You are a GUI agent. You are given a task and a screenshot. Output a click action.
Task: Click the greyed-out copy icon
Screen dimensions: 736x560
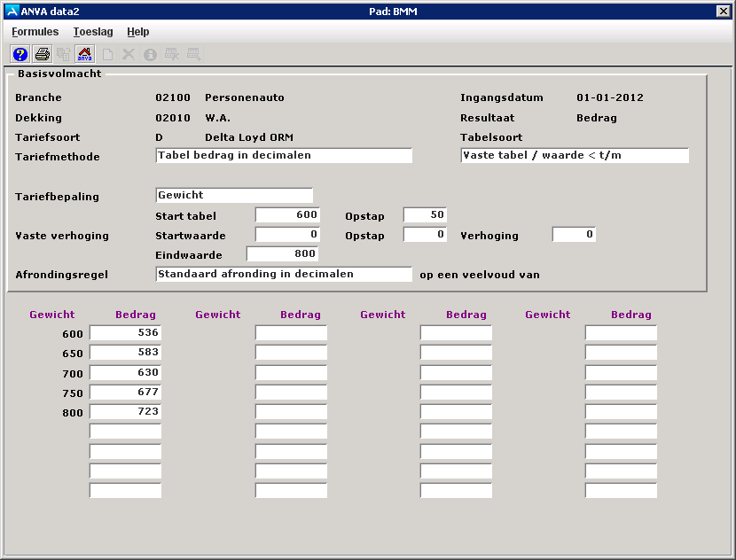pos(64,54)
